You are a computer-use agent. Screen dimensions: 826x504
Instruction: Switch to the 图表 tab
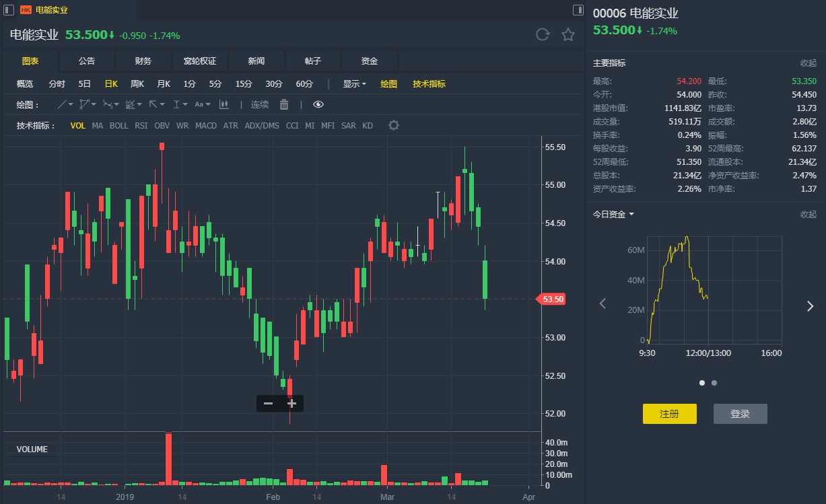pos(30,61)
